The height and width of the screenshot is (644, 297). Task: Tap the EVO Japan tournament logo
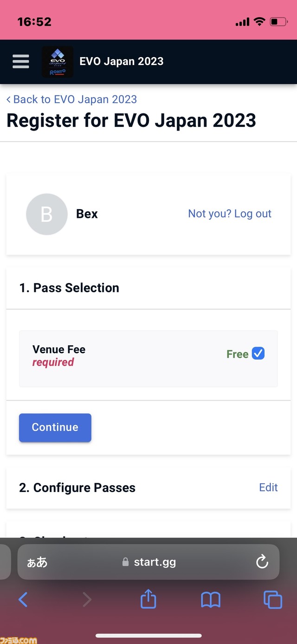coord(58,62)
